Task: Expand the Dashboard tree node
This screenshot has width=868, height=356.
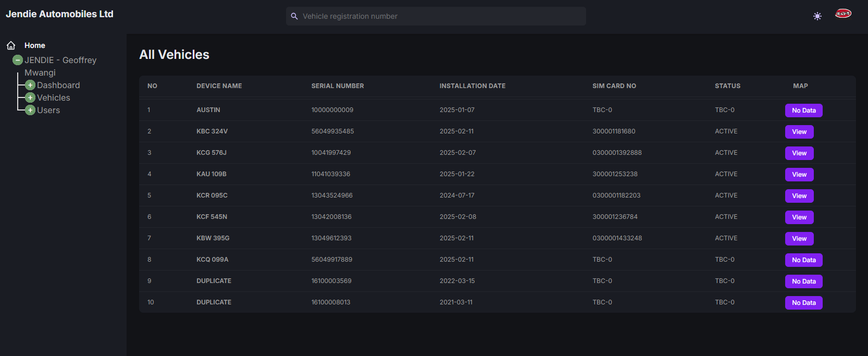Action: 30,85
